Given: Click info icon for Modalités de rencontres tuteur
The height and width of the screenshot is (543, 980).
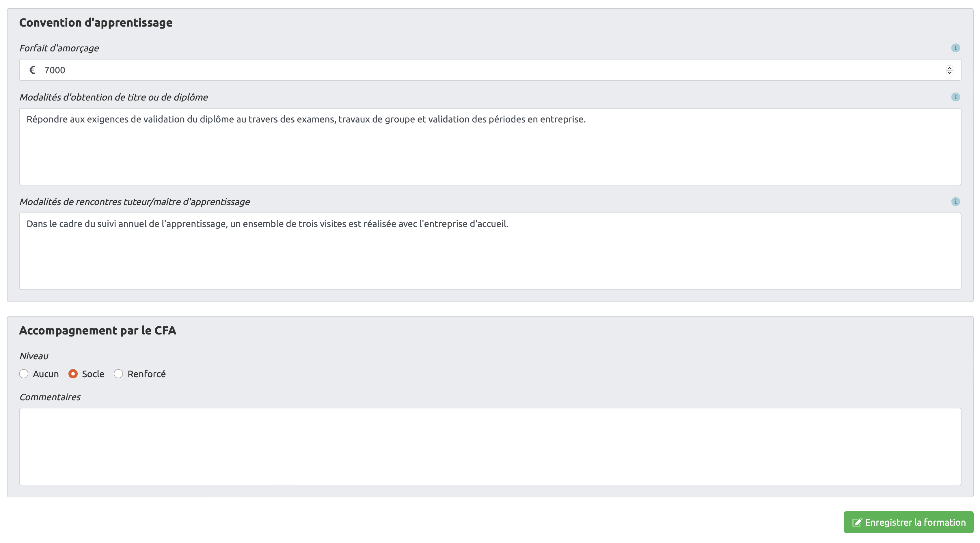Looking at the screenshot, I should click(x=955, y=202).
